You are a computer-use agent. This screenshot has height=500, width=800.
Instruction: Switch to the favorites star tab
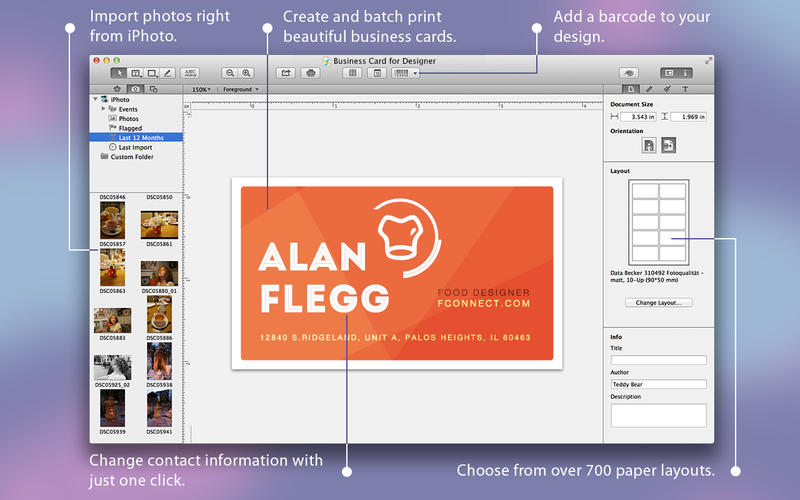[x=117, y=89]
